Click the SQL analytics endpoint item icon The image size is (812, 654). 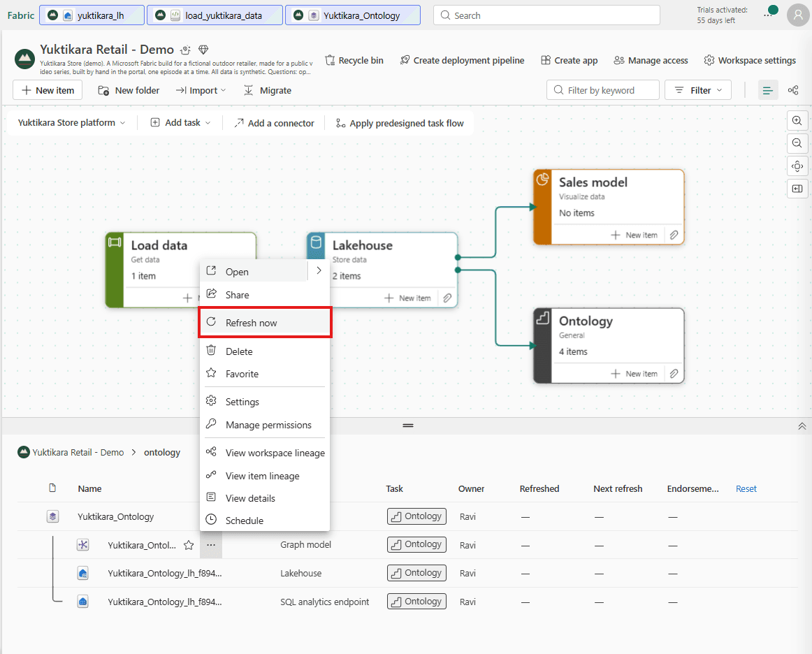pyautogui.click(x=83, y=602)
